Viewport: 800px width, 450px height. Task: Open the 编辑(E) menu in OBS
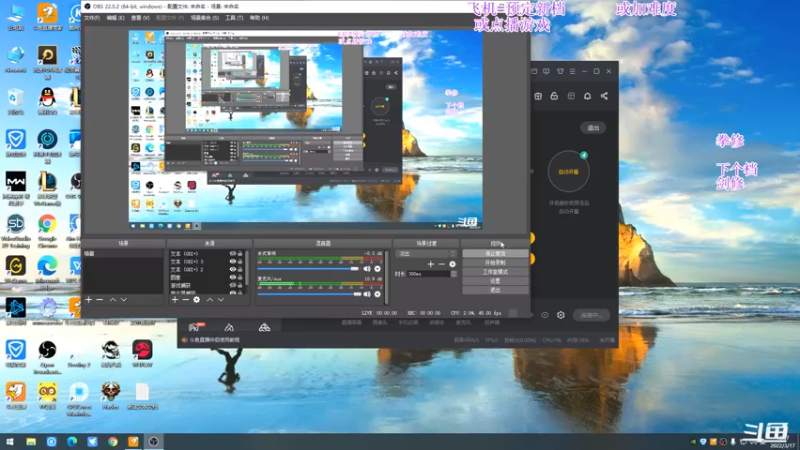[x=115, y=18]
